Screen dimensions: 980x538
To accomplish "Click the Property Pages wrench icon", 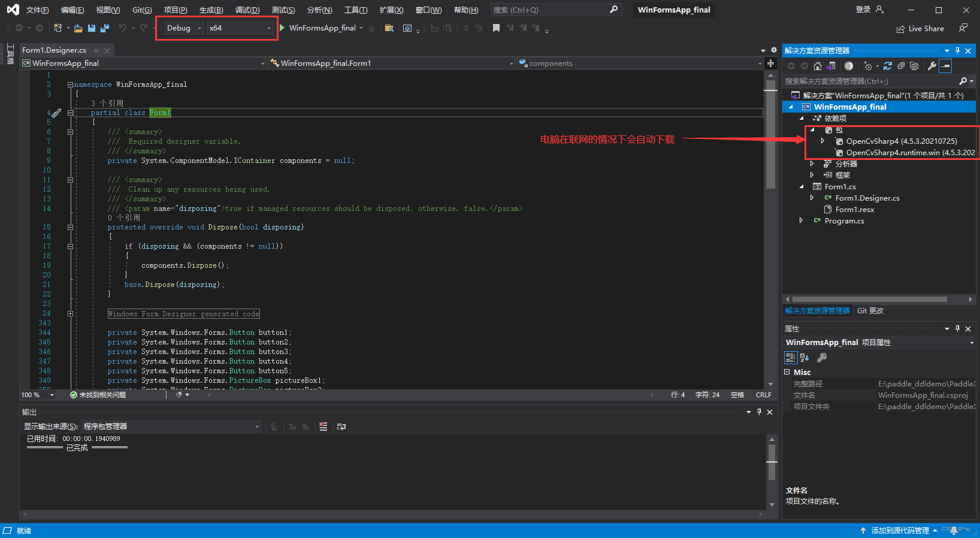I will [x=822, y=358].
